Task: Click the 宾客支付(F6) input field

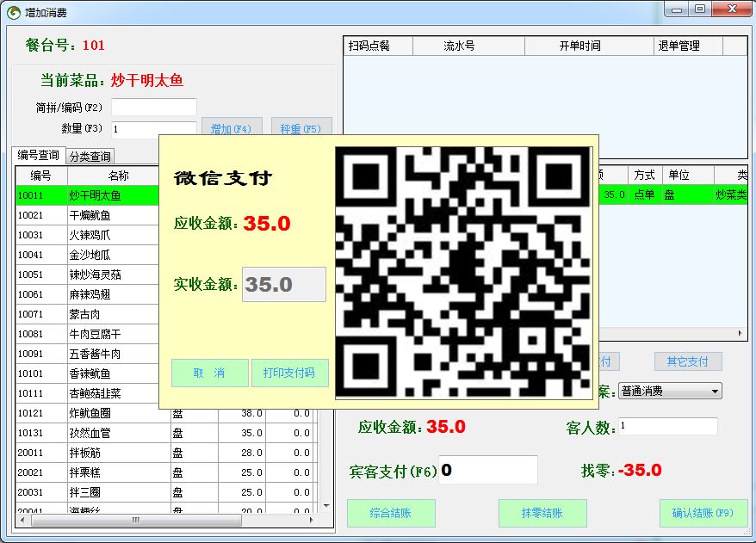Action: (488, 470)
